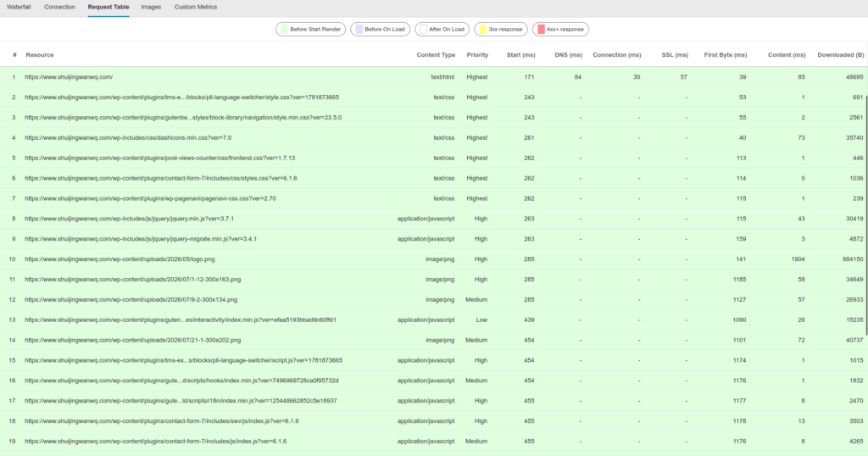Toggle the 4xx+ response filter
The height and width of the screenshot is (456, 868).
point(561,30)
